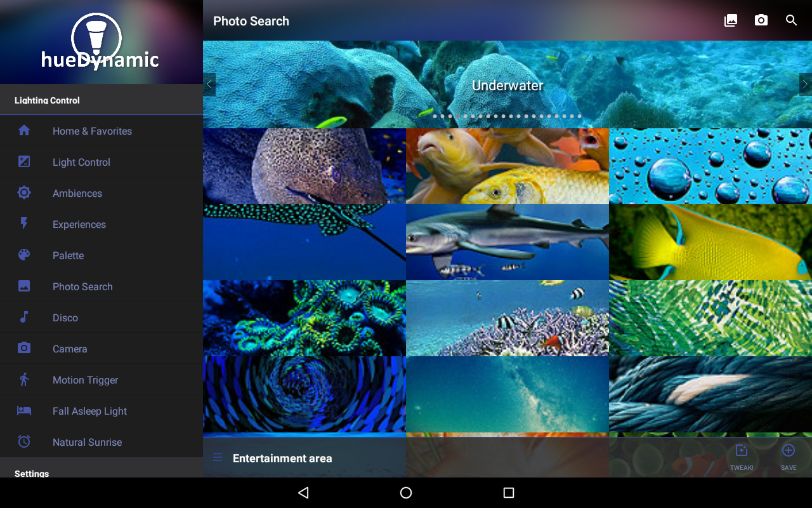Tap the Disco music note icon

click(24, 317)
